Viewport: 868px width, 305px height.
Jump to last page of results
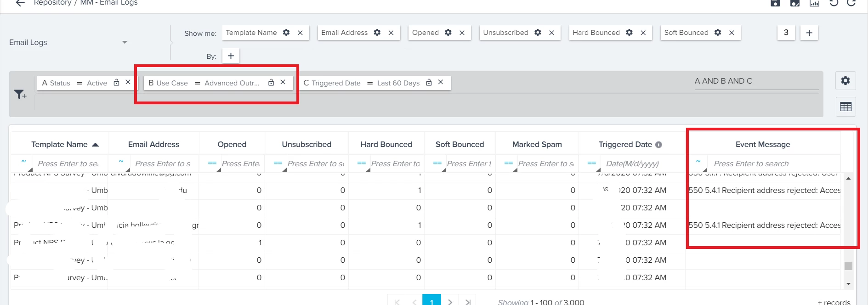click(468, 302)
